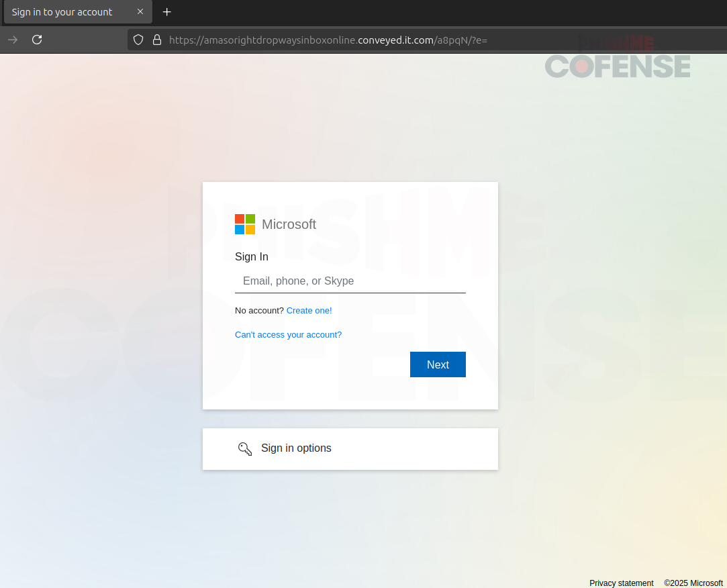
Task: Open the tracking protection shield icon
Action: 138,40
